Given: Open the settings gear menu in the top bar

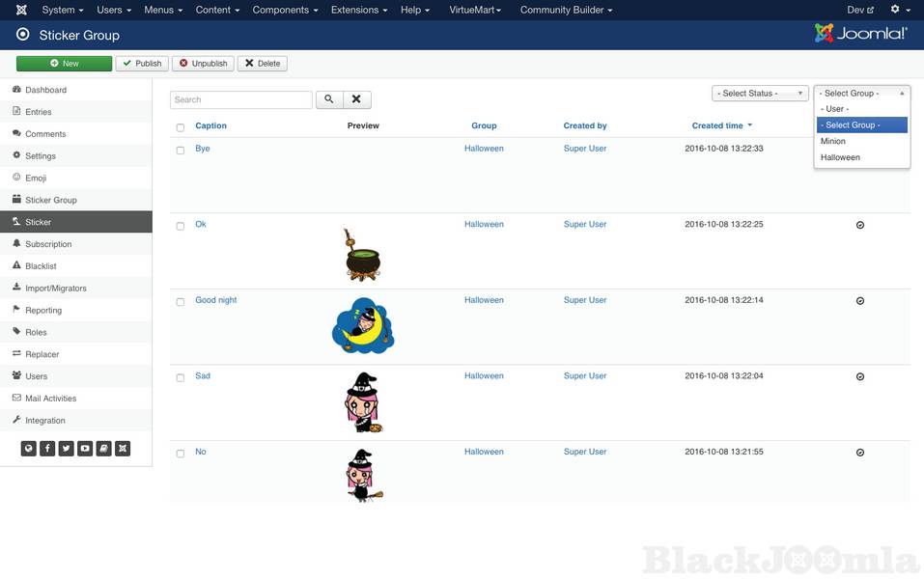Looking at the screenshot, I should (x=899, y=10).
